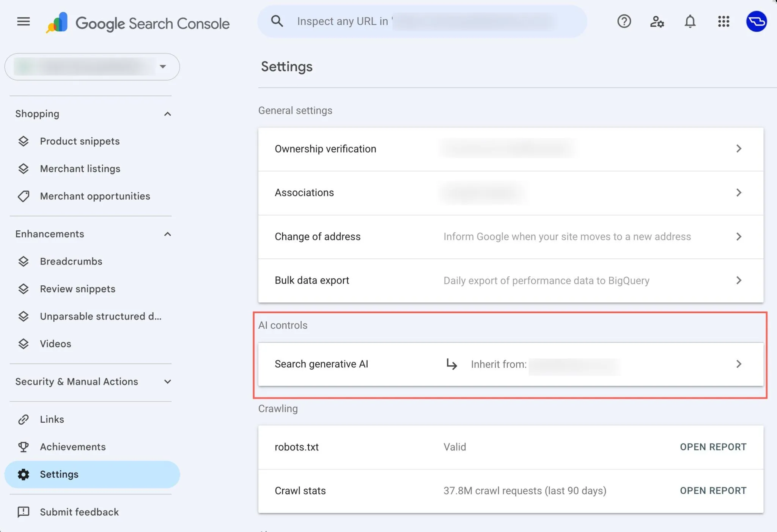The image size is (777, 532).
Task: Click the Change of address label
Action: pyautogui.click(x=318, y=237)
